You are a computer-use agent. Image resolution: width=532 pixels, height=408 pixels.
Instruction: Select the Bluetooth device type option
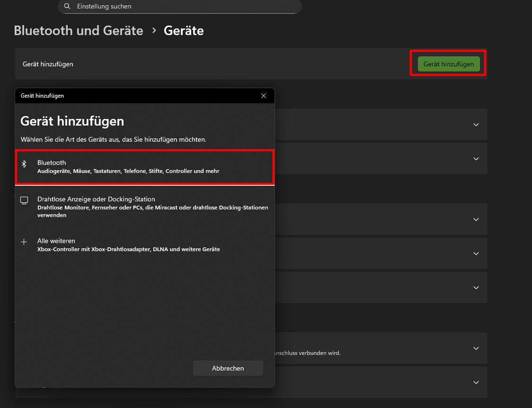tap(145, 167)
